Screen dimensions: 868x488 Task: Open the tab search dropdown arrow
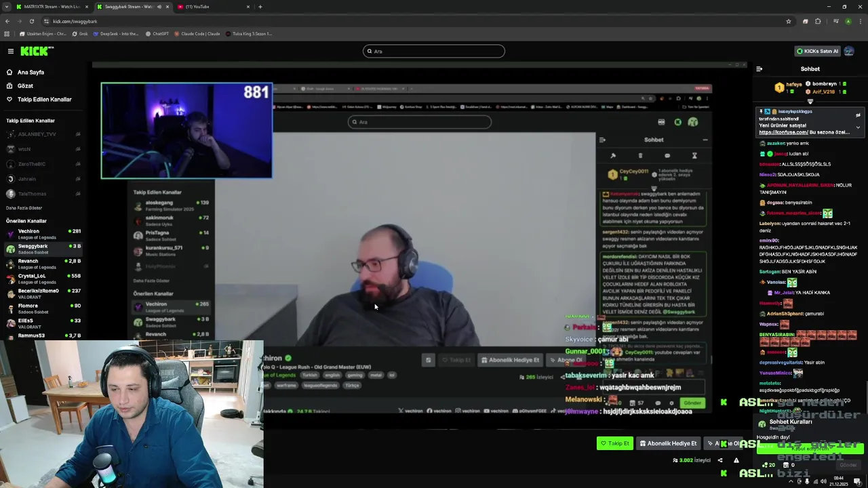coord(7,7)
